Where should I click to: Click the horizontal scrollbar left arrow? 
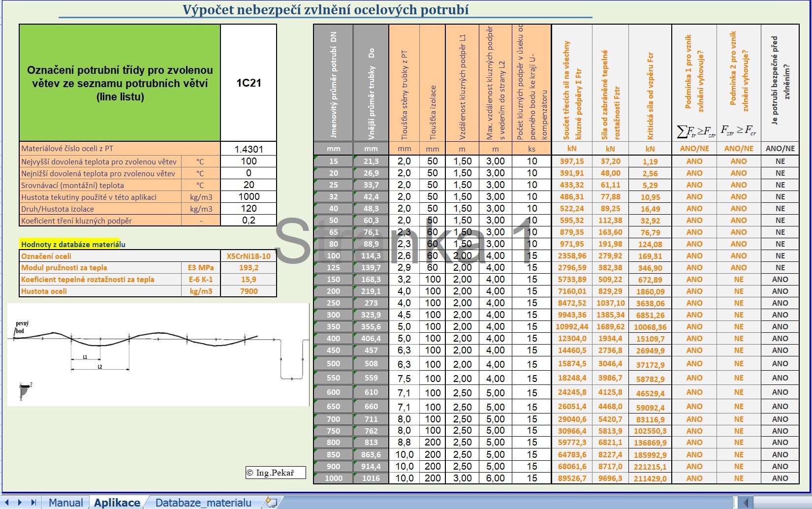point(746,503)
